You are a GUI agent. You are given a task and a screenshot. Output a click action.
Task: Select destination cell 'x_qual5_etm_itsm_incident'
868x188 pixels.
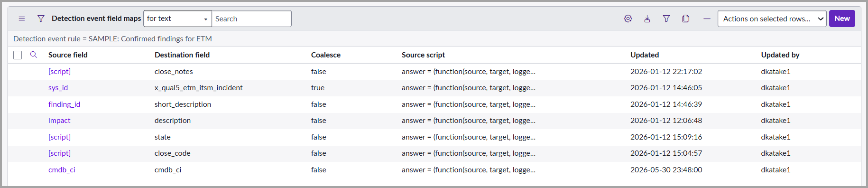point(198,88)
